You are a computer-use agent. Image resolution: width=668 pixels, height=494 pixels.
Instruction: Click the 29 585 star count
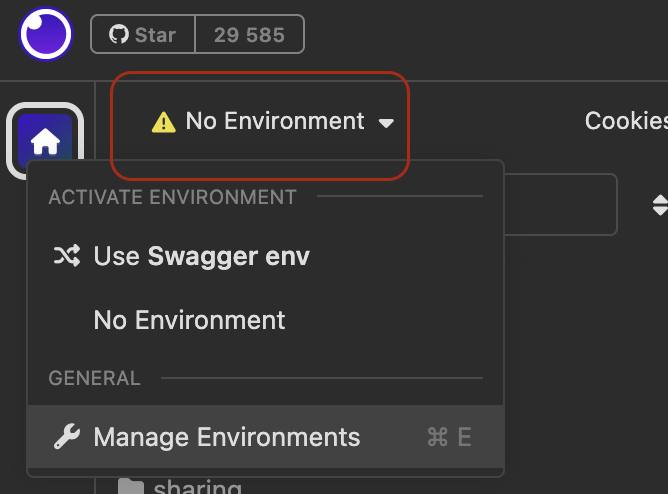[x=249, y=35]
